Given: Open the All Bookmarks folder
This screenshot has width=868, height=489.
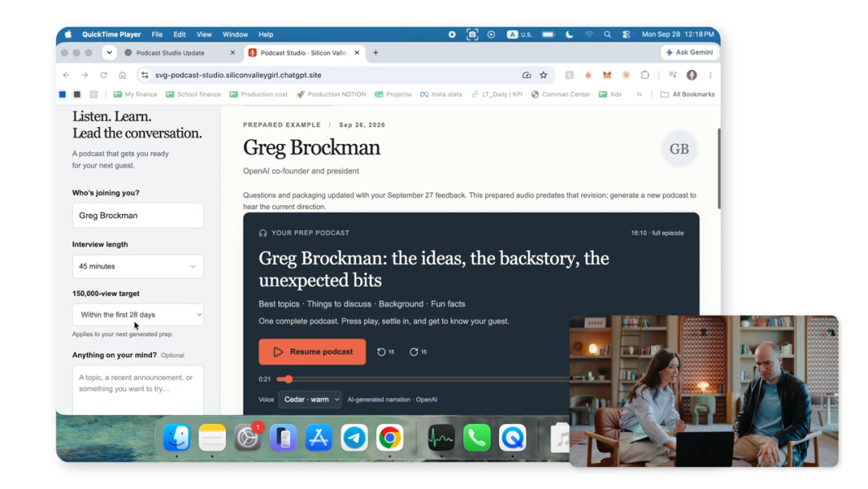Looking at the screenshot, I should [687, 94].
